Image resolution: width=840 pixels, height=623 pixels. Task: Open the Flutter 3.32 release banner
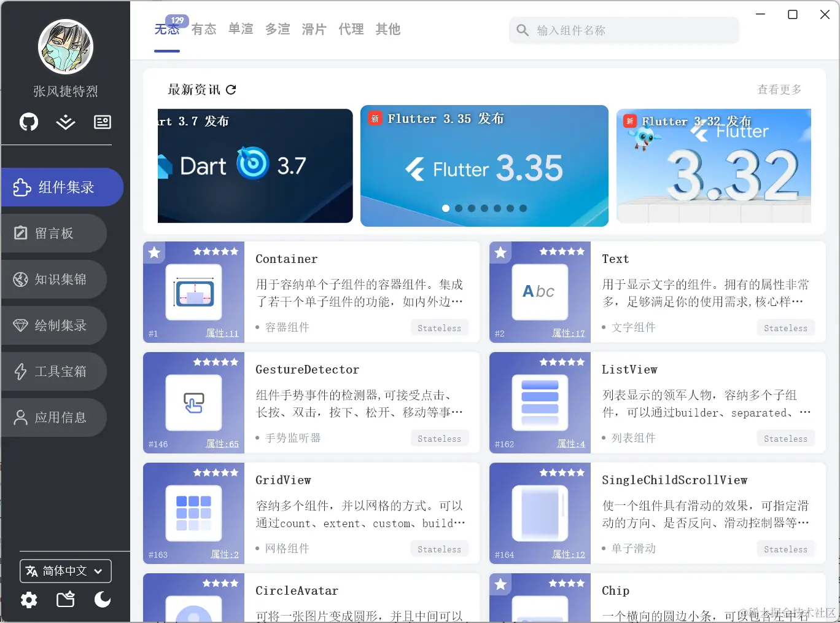(x=714, y=166)
